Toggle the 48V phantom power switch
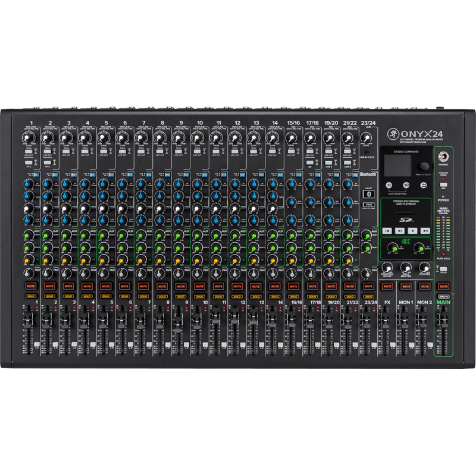This screenshot has height=476, width=476. [443, 184]
